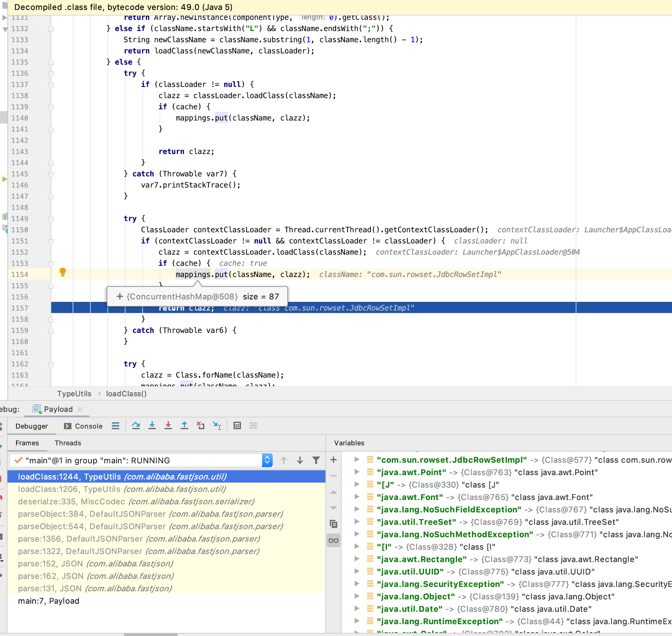The width and height of the screenshot is (672, 636).
Task: Open the Evaluate Expression calculator icon
Action: (x=237, y=425)
